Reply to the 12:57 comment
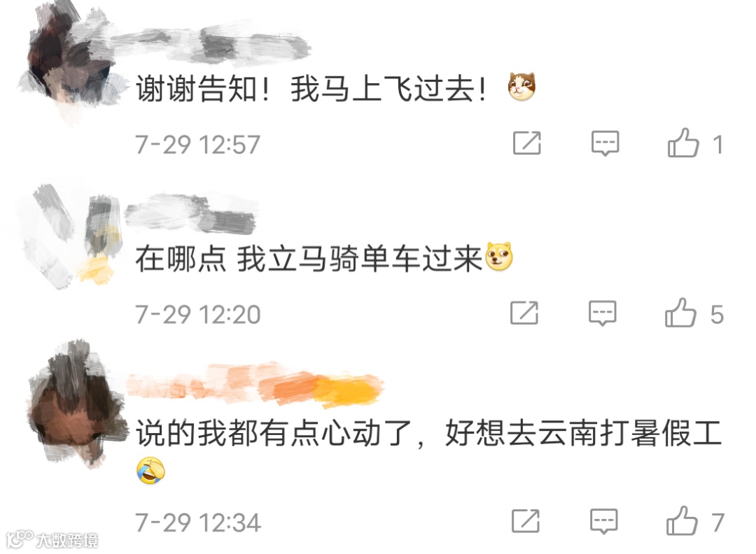 [x=605, y=143]
